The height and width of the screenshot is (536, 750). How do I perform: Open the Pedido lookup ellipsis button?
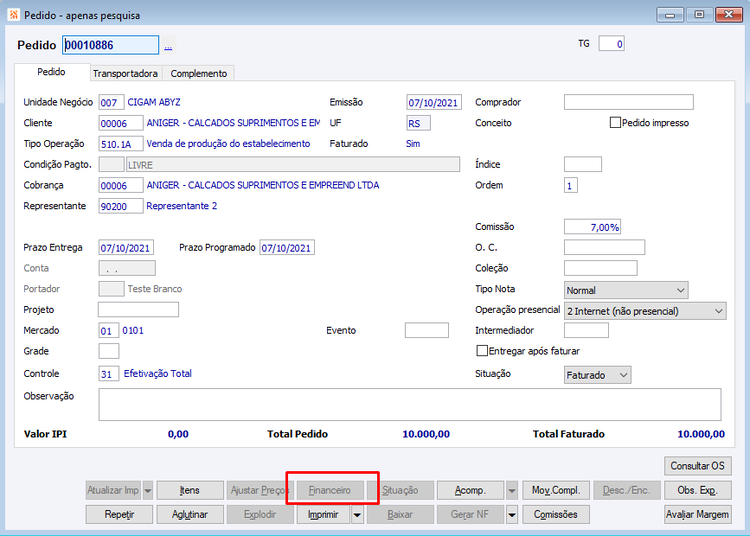(168, 46)
